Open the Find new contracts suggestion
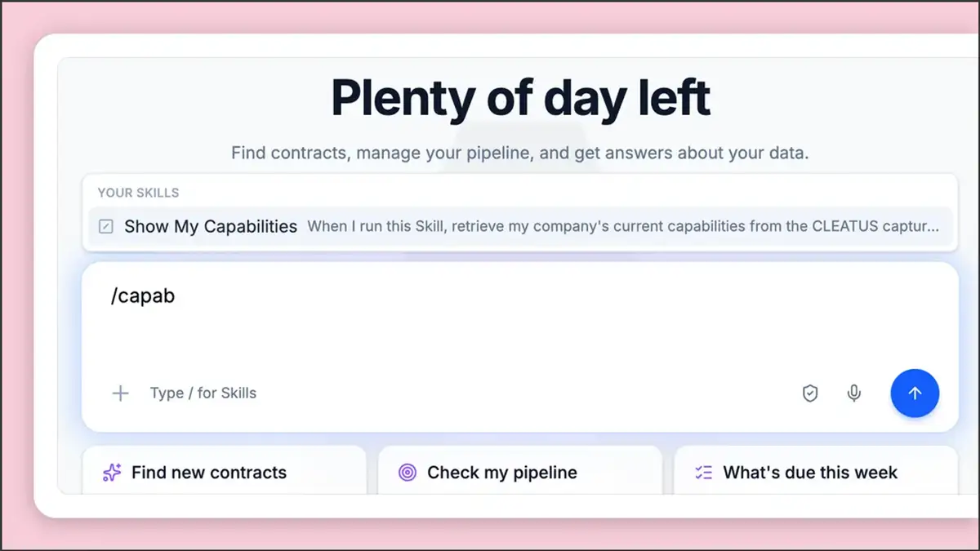 (225, 470)
